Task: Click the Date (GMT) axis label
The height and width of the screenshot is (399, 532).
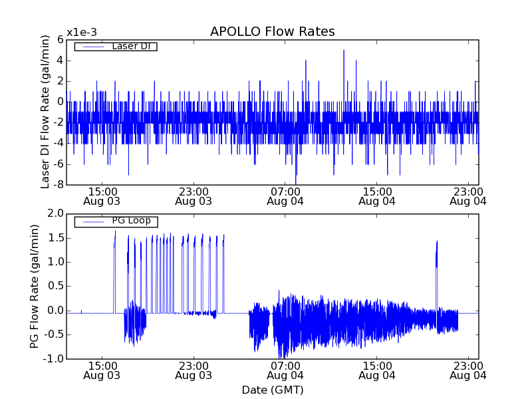Action: pyautogui.click(x=273, y=390)
